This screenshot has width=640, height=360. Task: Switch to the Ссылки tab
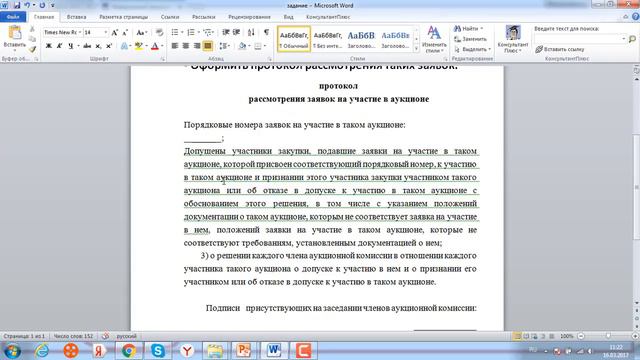tap(170, 17)
